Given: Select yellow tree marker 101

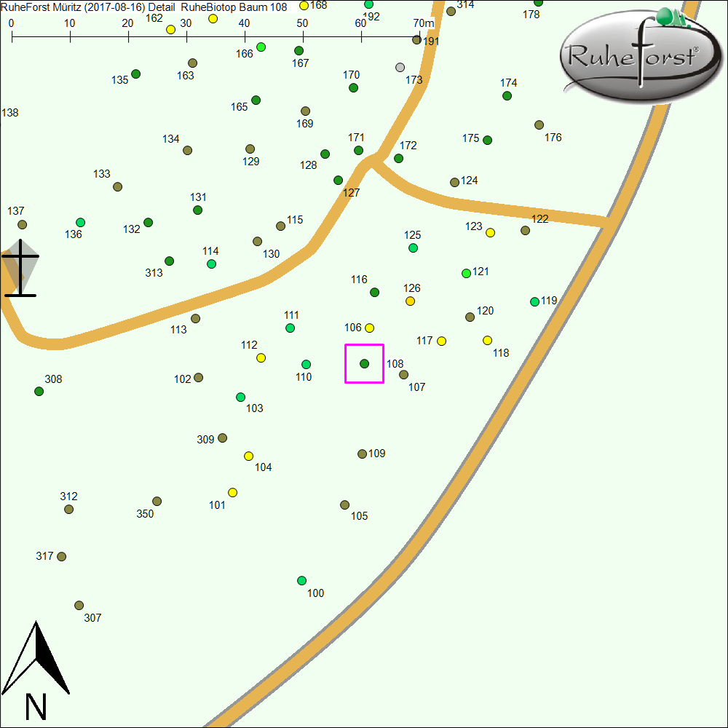Looking at the screenshot, I should (233, 492).
